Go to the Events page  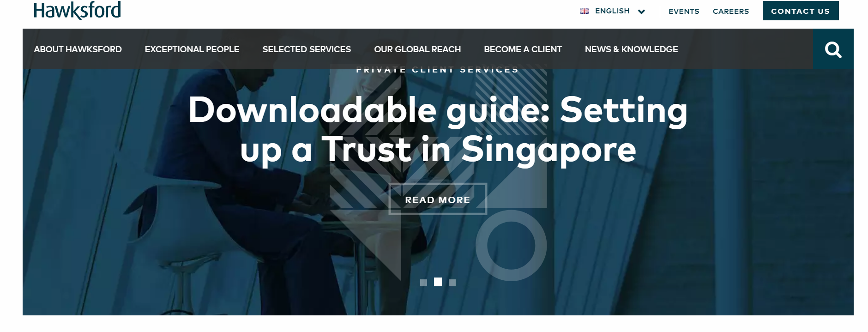(684, 12)
